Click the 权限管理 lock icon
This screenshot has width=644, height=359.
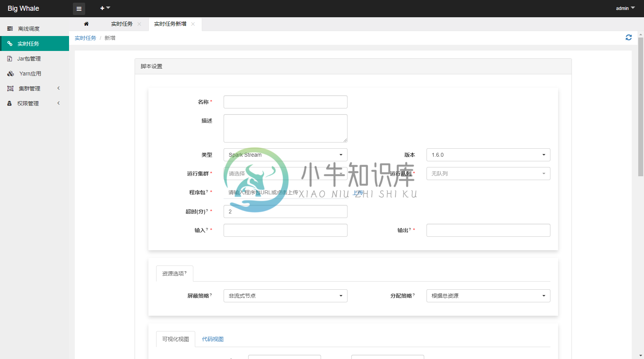(10, 103)
